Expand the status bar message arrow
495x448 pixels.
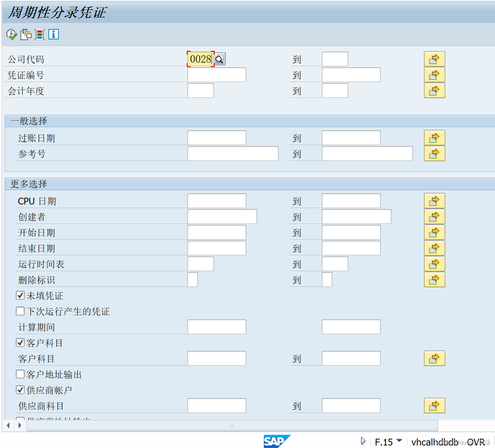tap(363, 441)
